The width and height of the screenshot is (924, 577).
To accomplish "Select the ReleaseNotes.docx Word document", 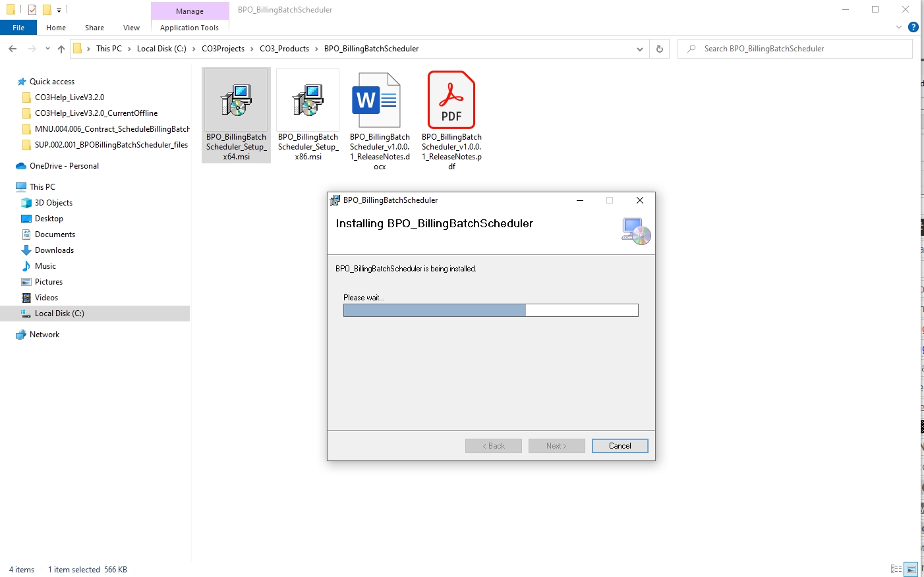I will pos(376,100).
